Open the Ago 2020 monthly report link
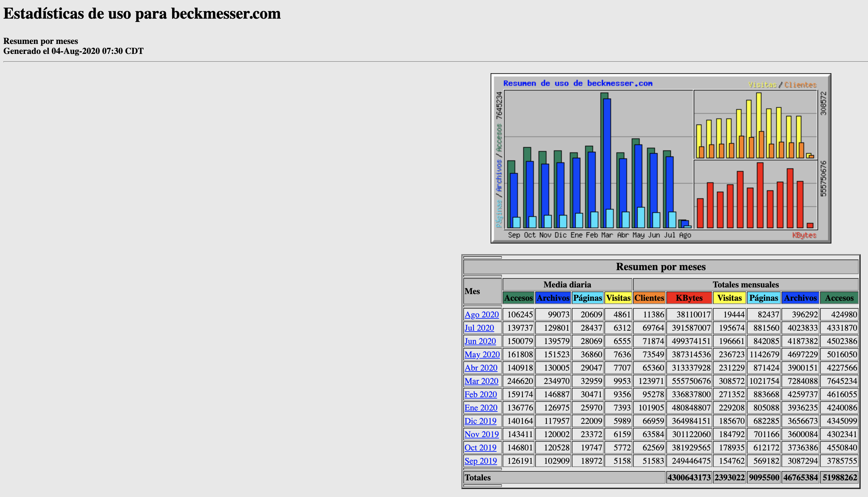Viewport: 868px width, 497px height. point(482,314)
